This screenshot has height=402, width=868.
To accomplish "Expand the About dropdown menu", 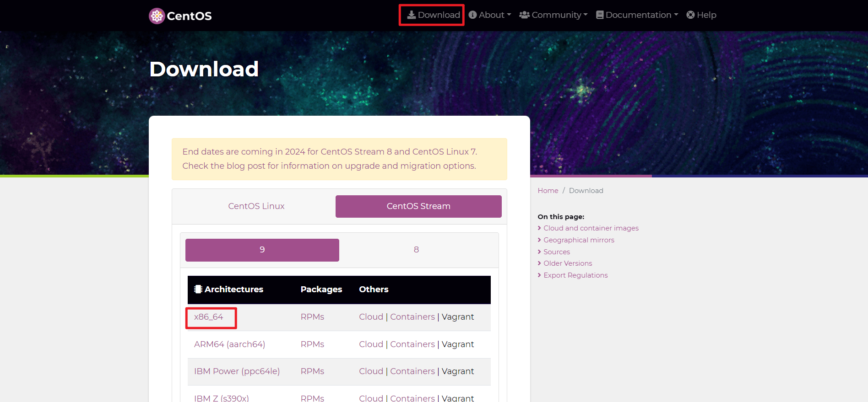I will tap(490, 15).
